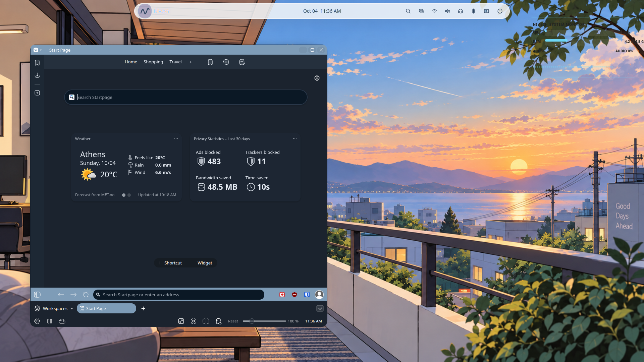Open Page Actions in the status bar

point(219,321)
